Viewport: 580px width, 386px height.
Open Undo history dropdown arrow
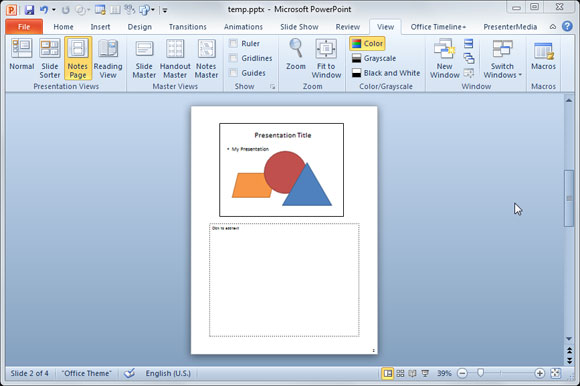pyautogui.click(x=54, y=10)
